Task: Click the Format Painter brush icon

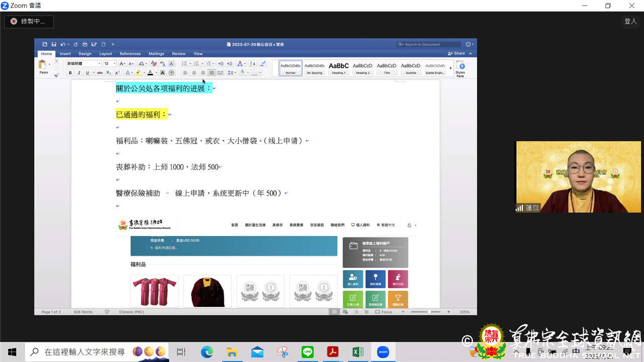Action: (56, 74)
